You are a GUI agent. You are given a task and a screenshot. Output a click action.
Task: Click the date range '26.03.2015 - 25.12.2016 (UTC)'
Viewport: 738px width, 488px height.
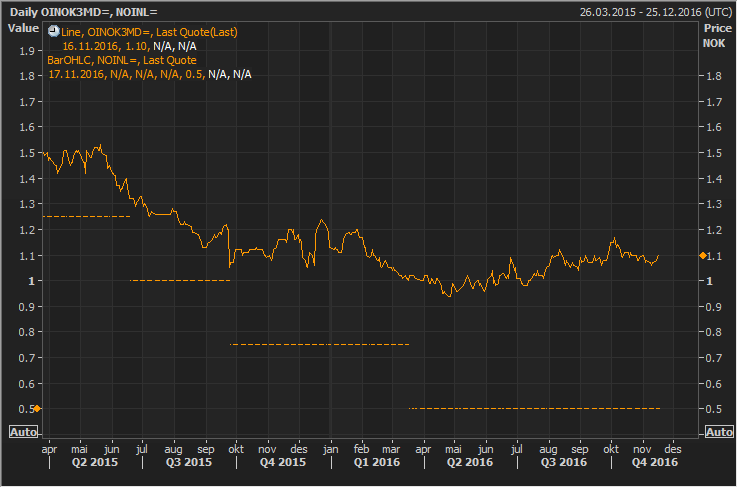click(656, 12)
